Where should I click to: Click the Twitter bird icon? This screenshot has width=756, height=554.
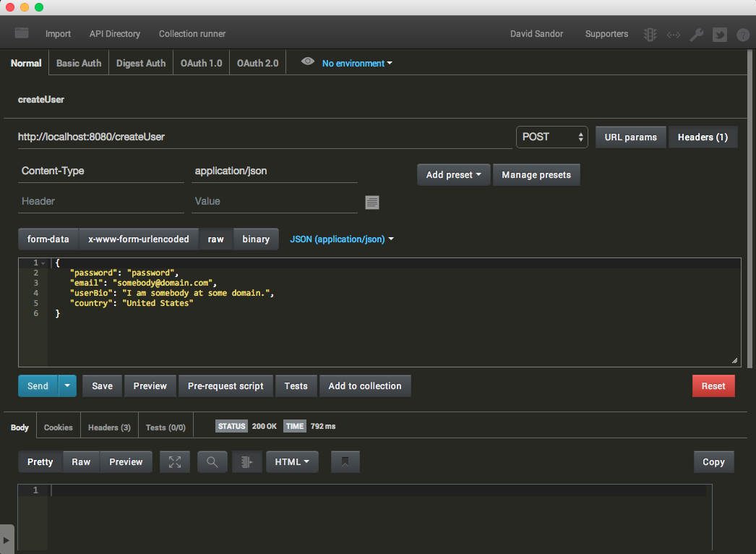719,35
